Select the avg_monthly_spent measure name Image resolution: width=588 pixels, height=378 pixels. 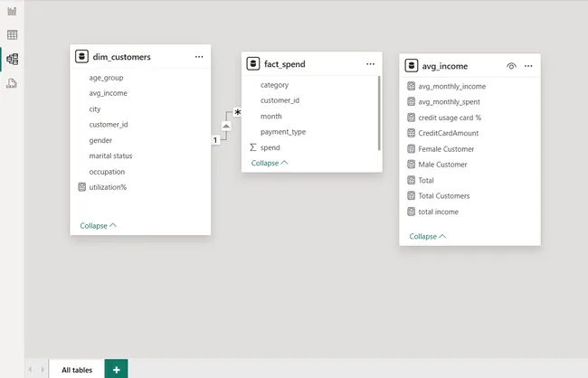click(449, 101)
